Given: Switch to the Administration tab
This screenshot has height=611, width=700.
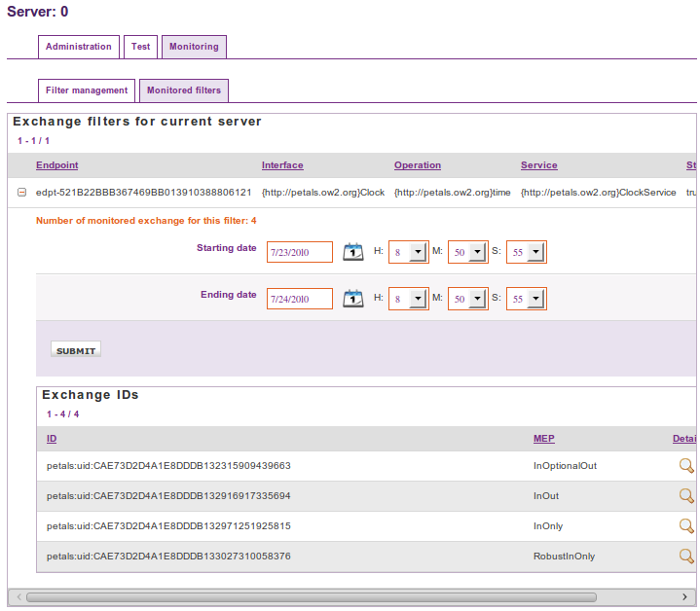Looking at the screenshot, I should tap(79, 47).
